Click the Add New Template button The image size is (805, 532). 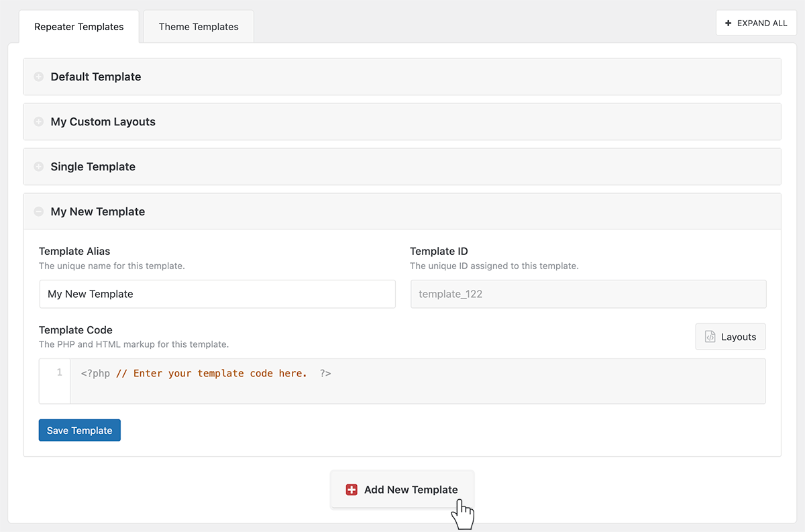click(402, 490)
